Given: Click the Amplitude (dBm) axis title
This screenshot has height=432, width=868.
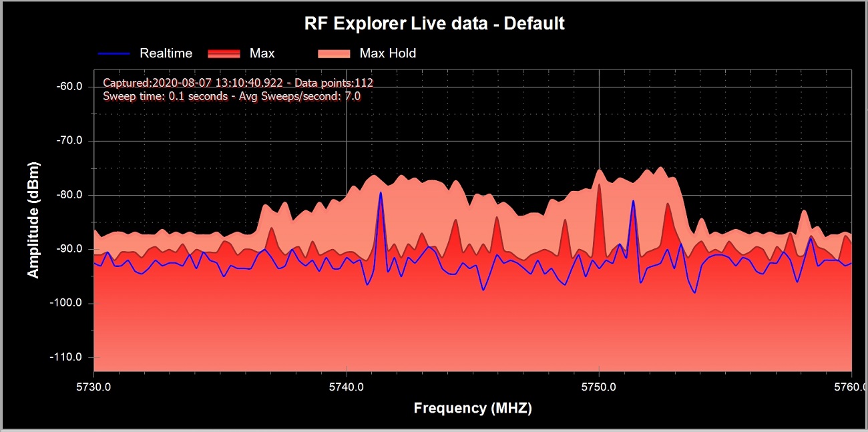Looking at the screenshot, I should pyautogui.click(x=33, y=219).
